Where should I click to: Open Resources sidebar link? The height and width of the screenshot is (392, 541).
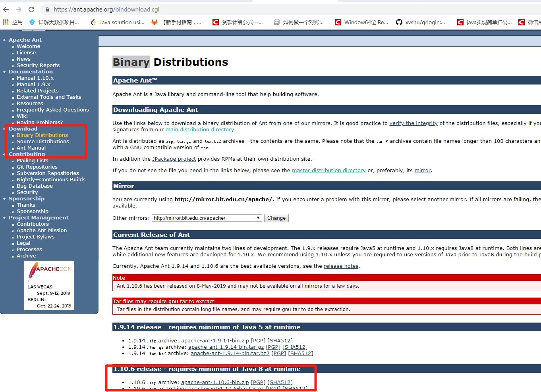coord(30,104)
